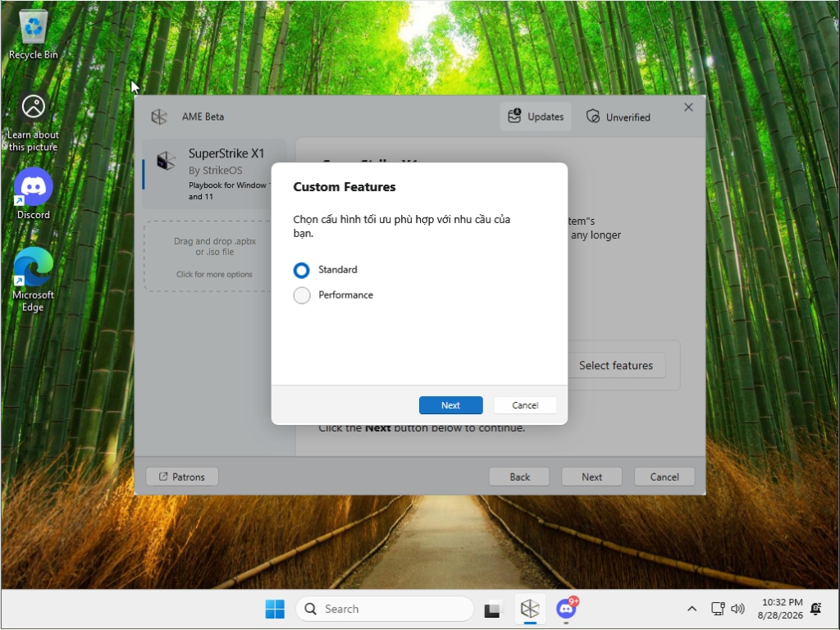Open the notifications bell icon

816,609
